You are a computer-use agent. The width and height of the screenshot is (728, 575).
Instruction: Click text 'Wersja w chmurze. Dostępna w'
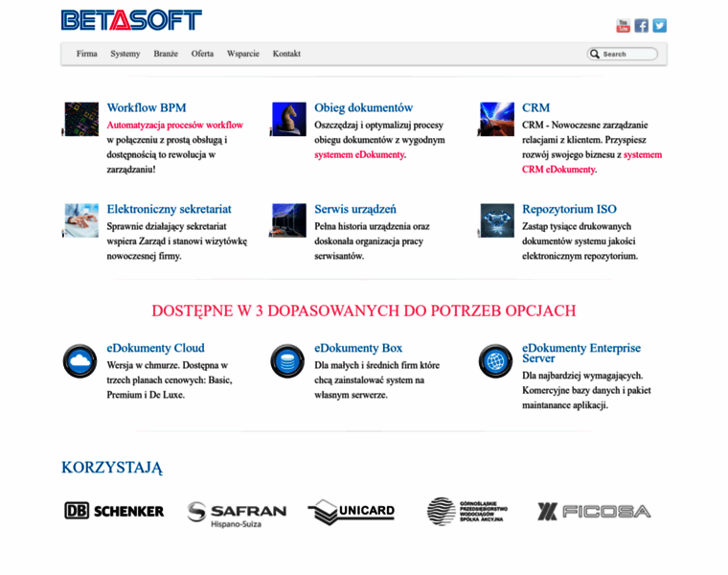pyautogui.click(x=167, y=365)
